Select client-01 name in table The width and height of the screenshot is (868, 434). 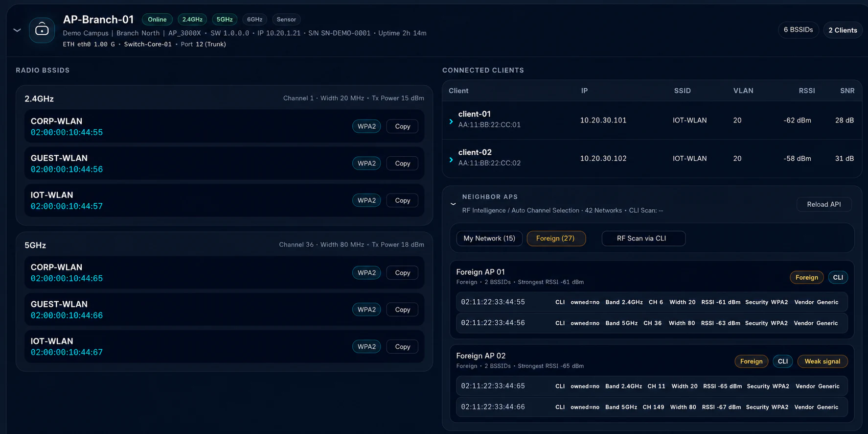[475, 114]
